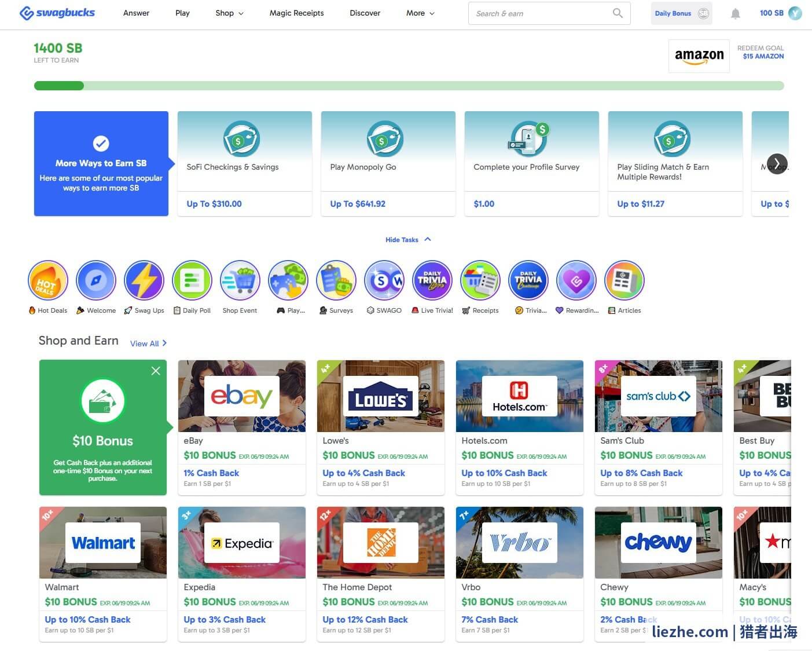Open the More dropdown menu
Viewport: 812px width, 651px height.
420,13
